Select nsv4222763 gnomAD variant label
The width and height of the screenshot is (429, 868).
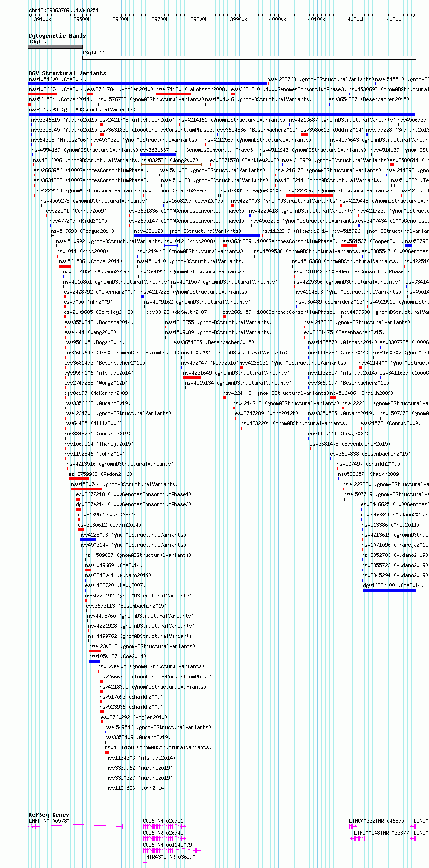321,79
